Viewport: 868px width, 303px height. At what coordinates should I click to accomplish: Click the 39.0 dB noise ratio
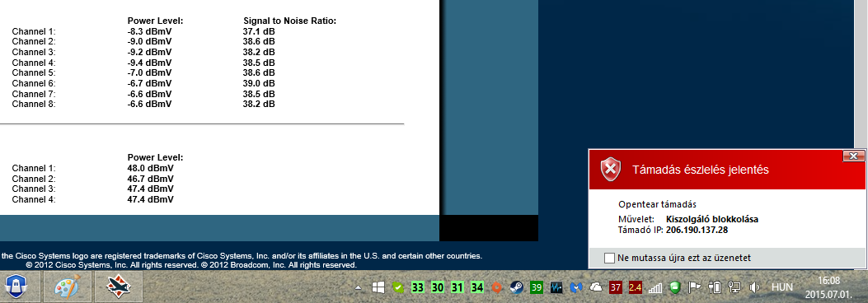click(x=259, y=83)
